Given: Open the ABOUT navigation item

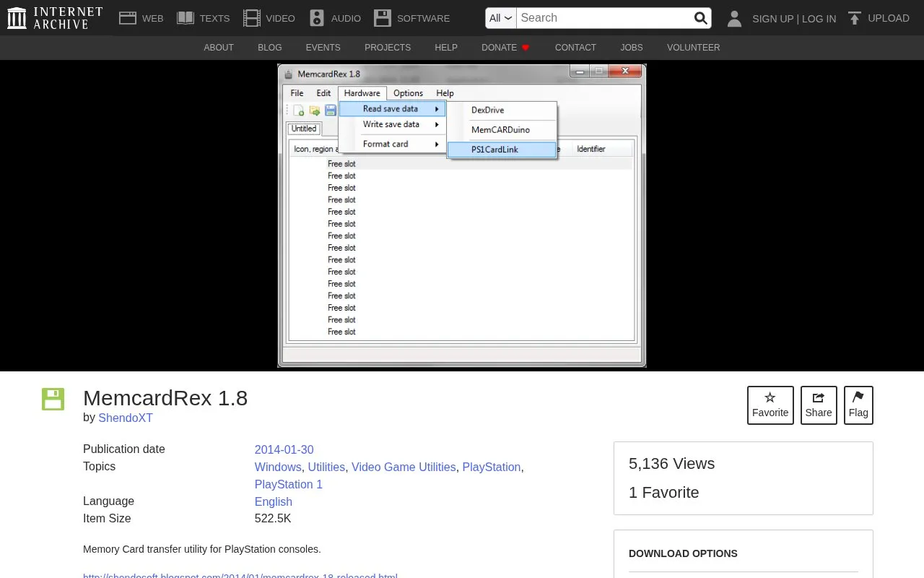Looking at the screenshot, I should (x=219, y=48).
